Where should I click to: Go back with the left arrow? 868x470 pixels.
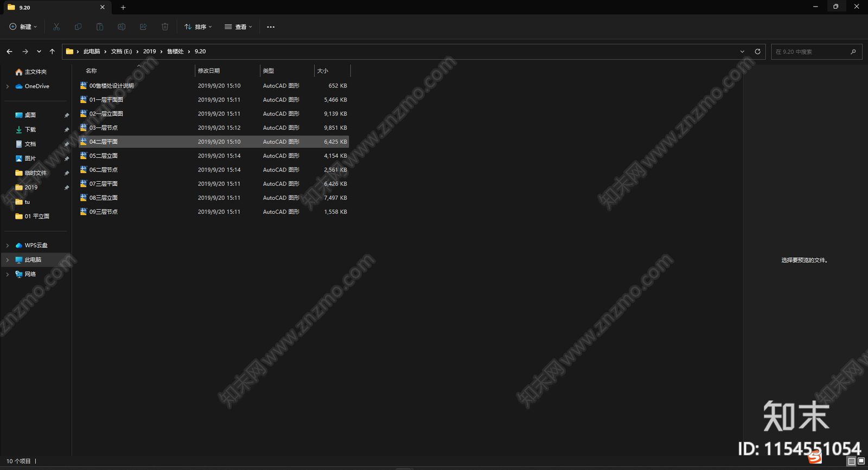[9, 52]
